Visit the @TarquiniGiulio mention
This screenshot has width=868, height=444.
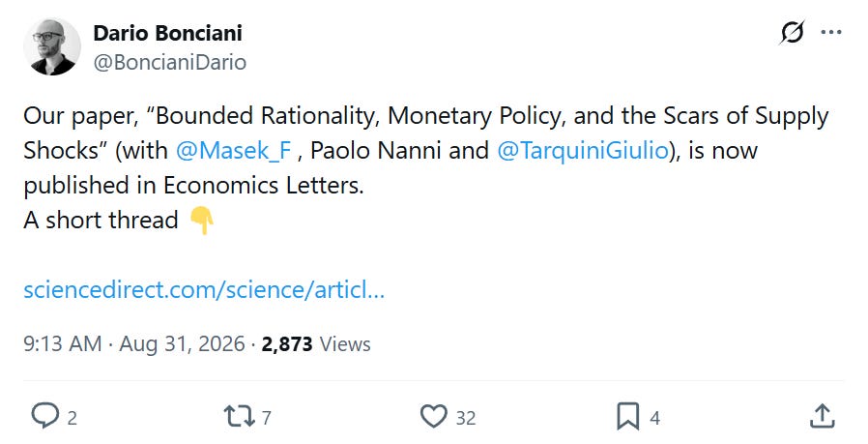[583, 150]
